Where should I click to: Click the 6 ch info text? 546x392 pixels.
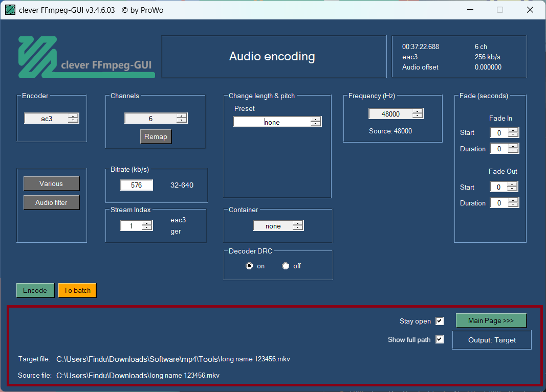tap(481, 47)
